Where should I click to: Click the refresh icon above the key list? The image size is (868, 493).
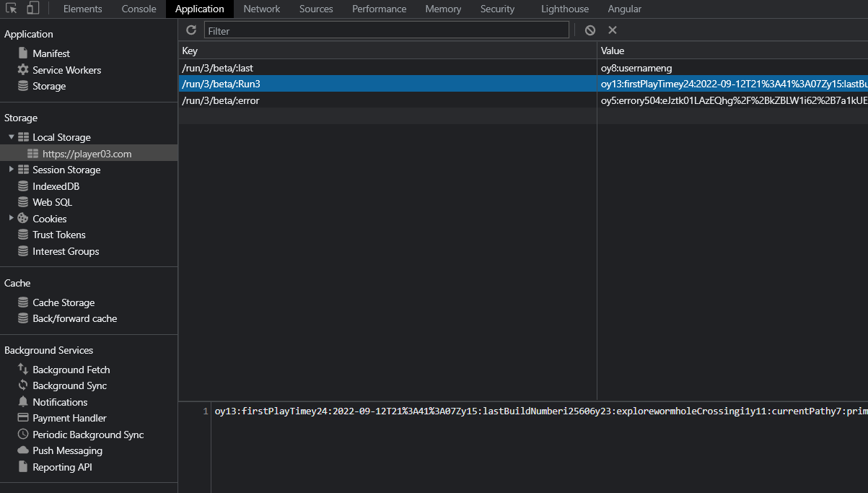click(190, 30)
